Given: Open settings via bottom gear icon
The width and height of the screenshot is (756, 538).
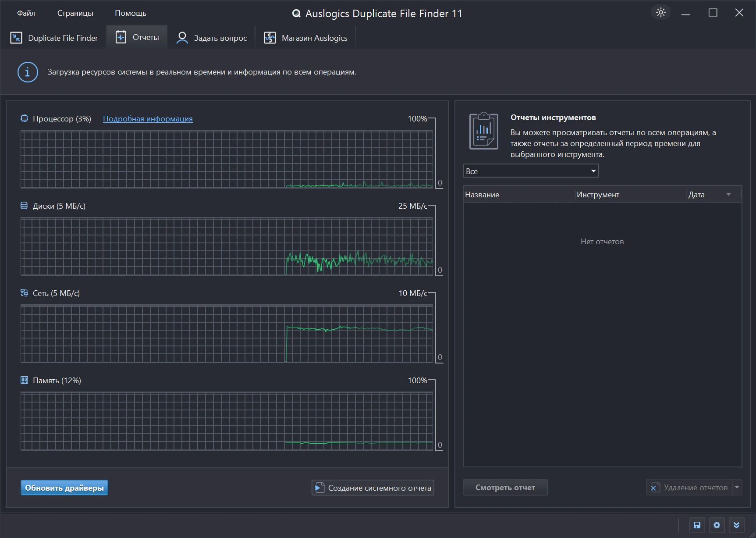Looking at the screenshot, I should [x=717, y=525].
